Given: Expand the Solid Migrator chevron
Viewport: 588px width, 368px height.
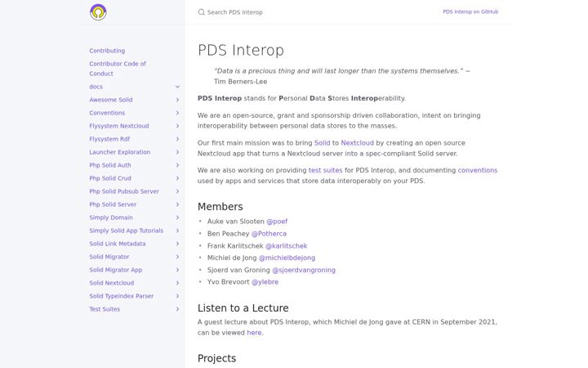Looking at the screenshot, I should point(177,257).
